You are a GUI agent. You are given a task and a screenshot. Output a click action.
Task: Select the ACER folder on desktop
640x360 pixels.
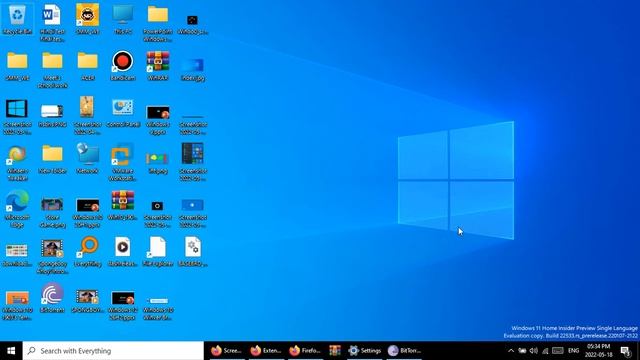(x=87, y=66)
